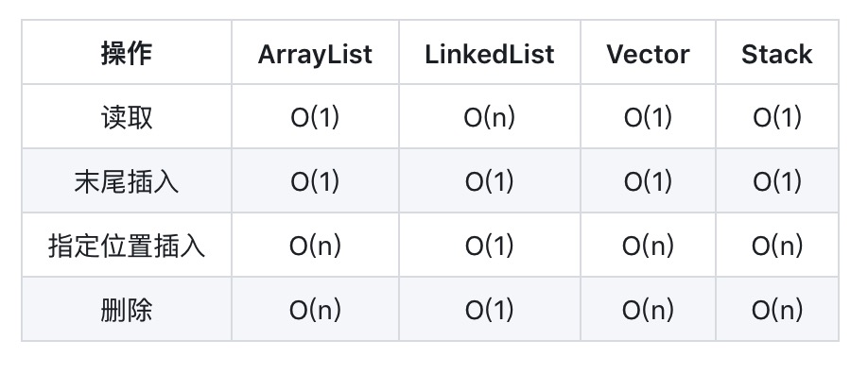
Task: Select Stack's O(n) cell for 指定位置插入
Action: pyautogui.click(x=776, y=246)
